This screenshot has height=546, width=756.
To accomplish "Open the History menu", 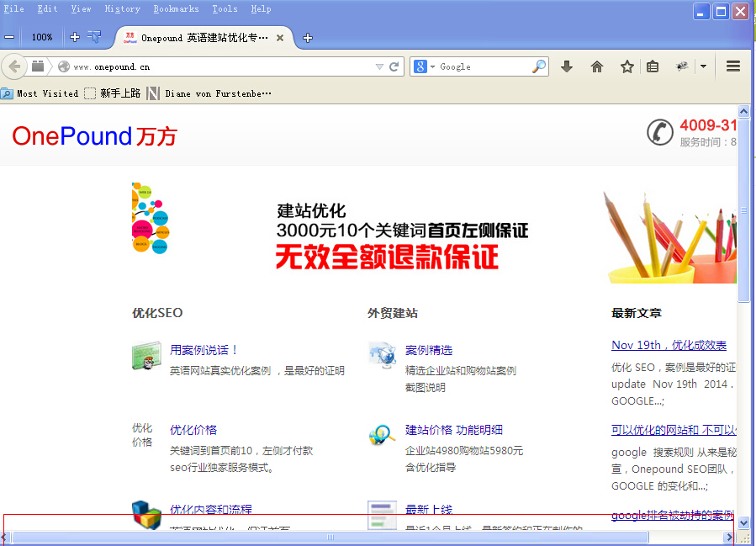I will (x=123, y=8).
